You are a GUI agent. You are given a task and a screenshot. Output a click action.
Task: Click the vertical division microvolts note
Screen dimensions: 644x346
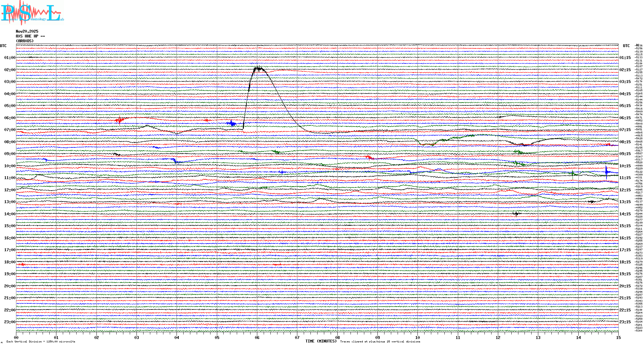point(41,342)
